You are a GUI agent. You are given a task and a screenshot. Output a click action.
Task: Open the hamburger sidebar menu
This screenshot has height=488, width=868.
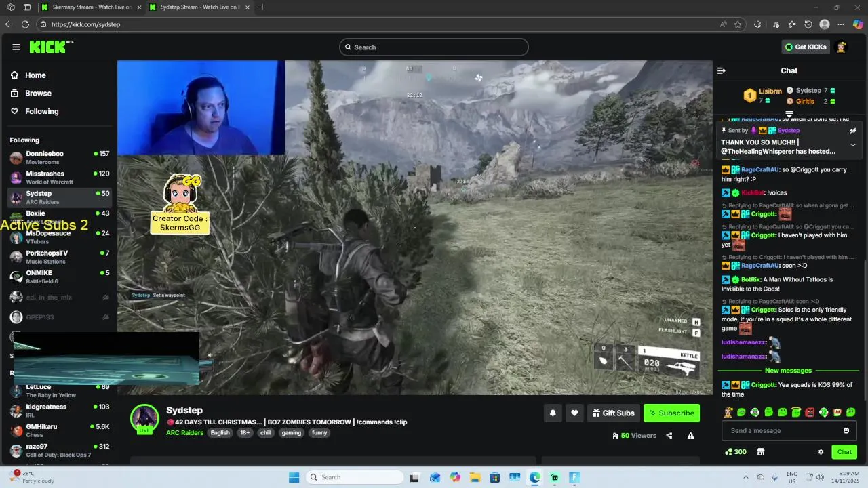(x=16, y=47)
